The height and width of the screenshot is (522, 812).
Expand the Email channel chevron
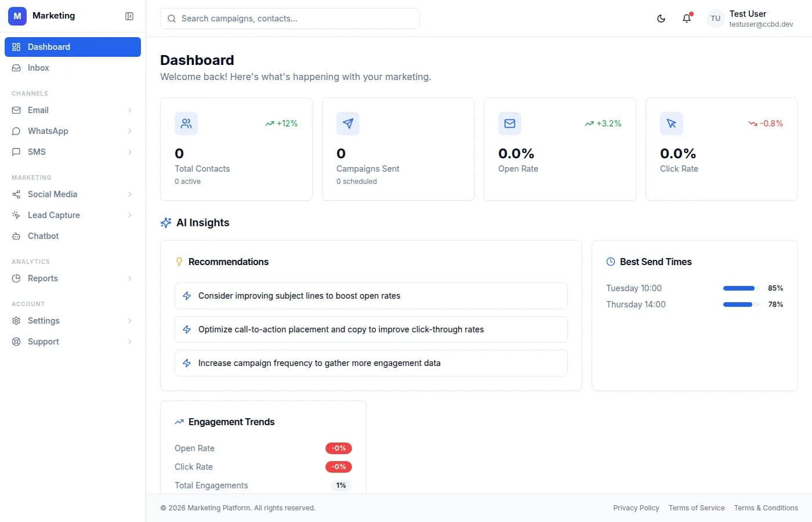[130, 110]
